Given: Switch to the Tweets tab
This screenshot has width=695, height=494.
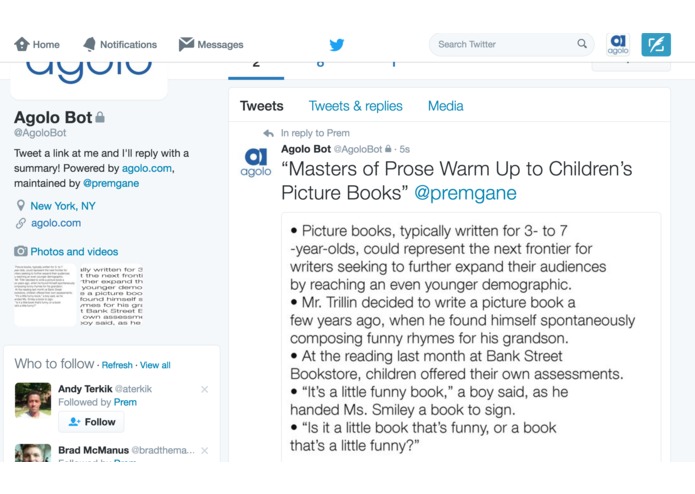Looking at the screenshot, I should click(x=262, y=106).
